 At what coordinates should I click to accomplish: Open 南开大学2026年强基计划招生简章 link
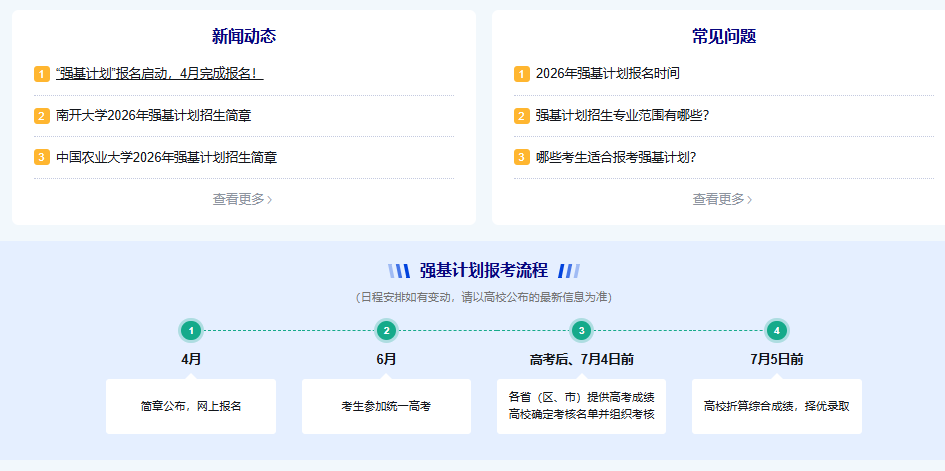click(x=153, y=116)
